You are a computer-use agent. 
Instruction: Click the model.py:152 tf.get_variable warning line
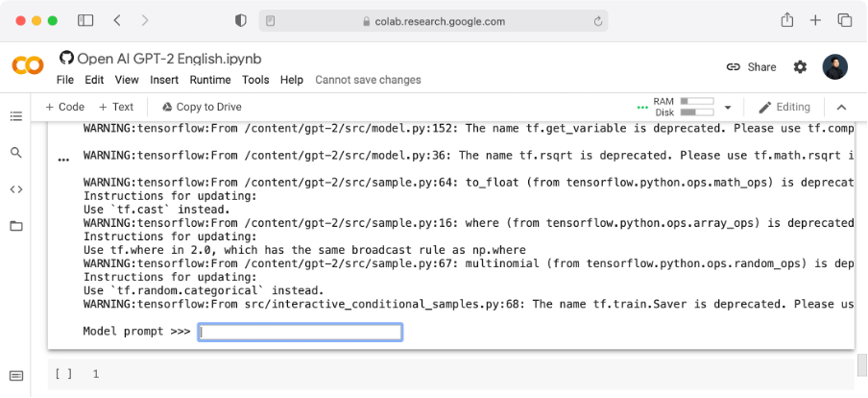coord(469,129)
